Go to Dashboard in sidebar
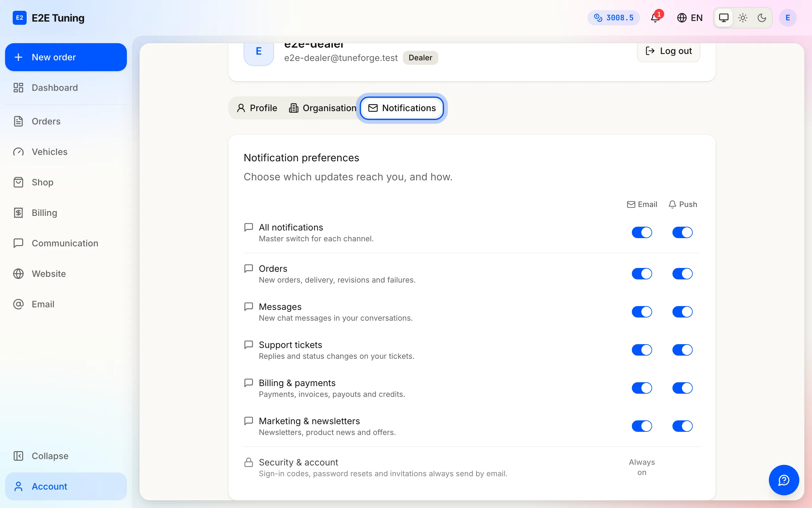 tap(66, 88)
